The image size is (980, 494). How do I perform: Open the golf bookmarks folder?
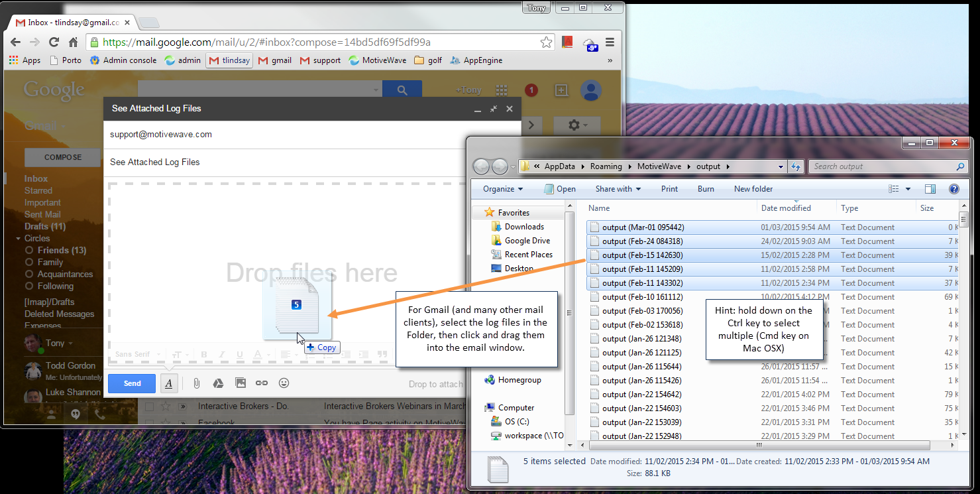(428, 60)
